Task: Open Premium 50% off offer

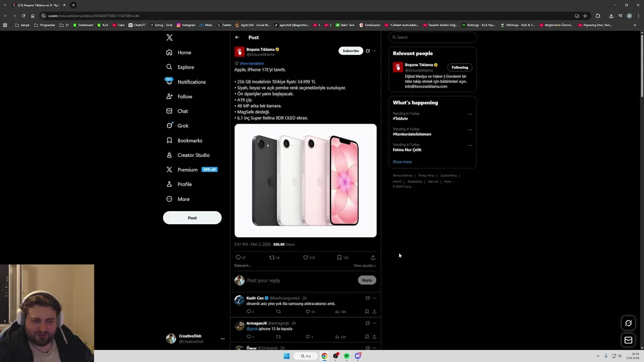Action: [x=192, y=169]
